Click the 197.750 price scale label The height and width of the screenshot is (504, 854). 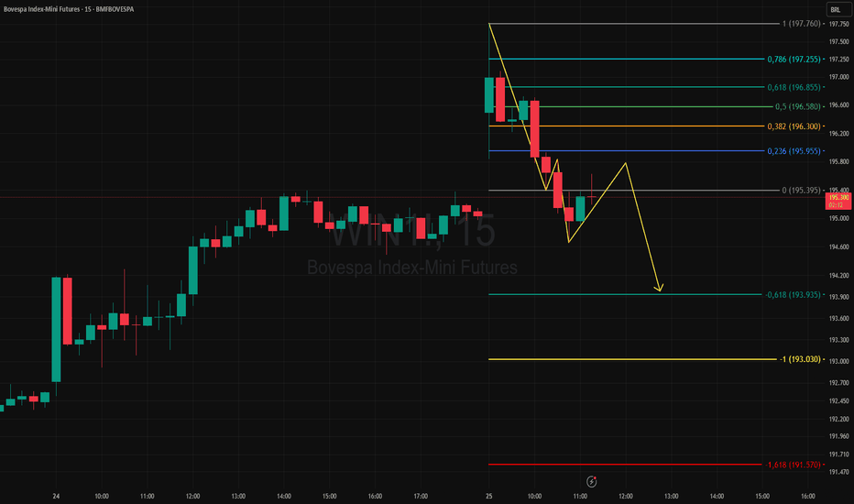click(x=838, y=24)
